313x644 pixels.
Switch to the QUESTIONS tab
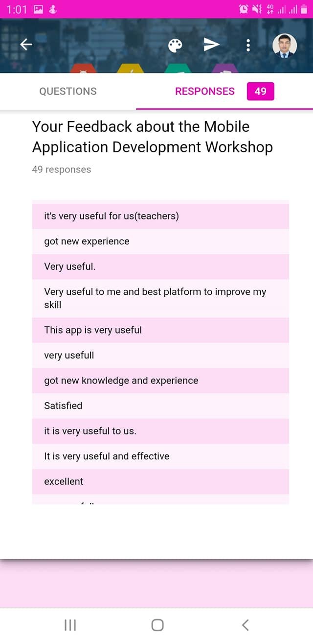coord(68,92)
